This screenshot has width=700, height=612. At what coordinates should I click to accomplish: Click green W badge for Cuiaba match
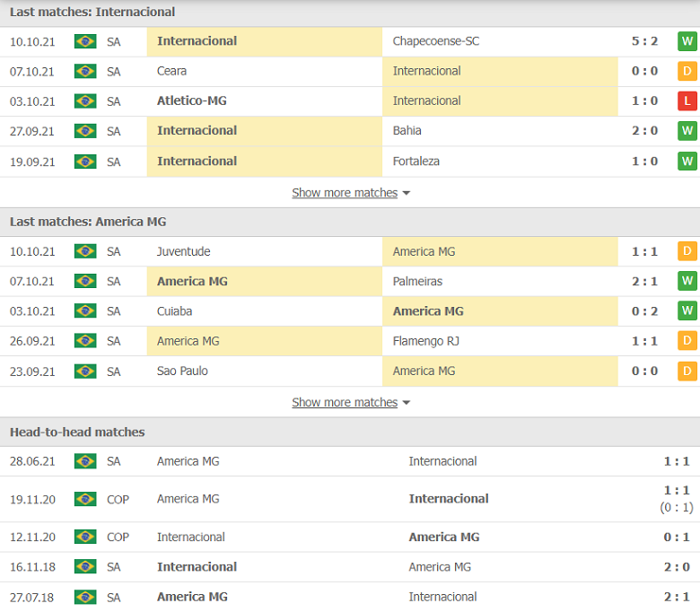point(687,310)
